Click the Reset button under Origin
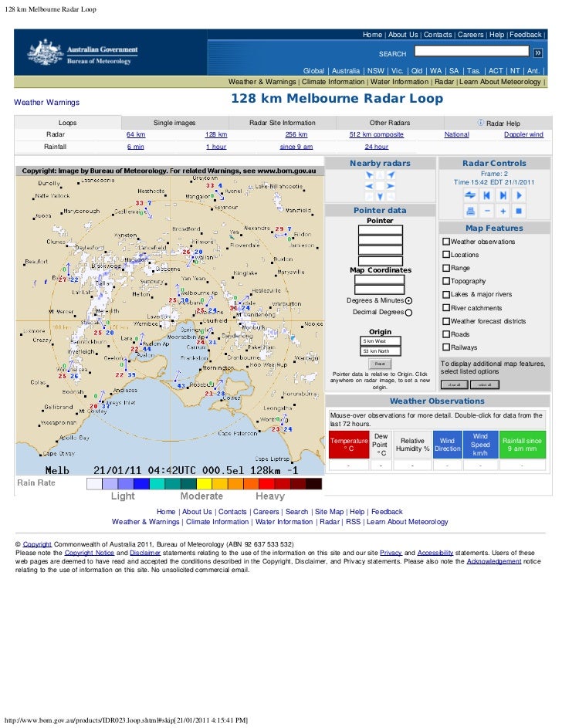562x728 pixels. (380, 364)
